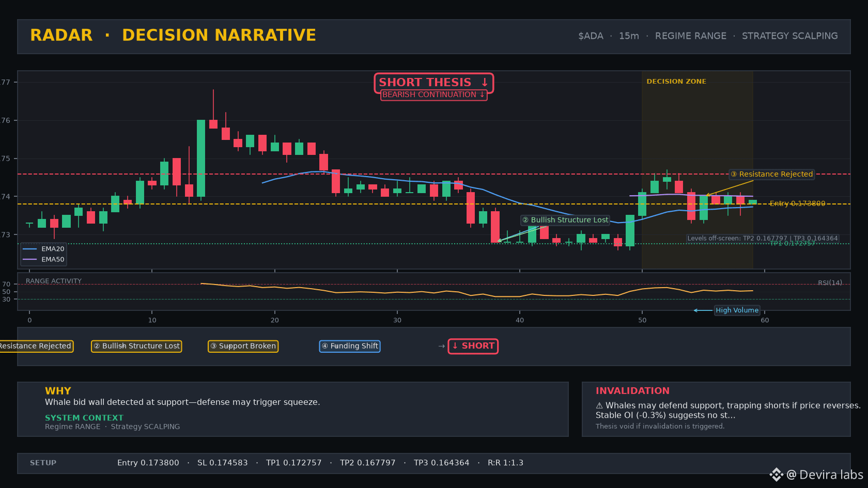Click Entry 0.173800 in the SETUP row
Viewport: 868px width, 488px height.
[x=148, y=463]
